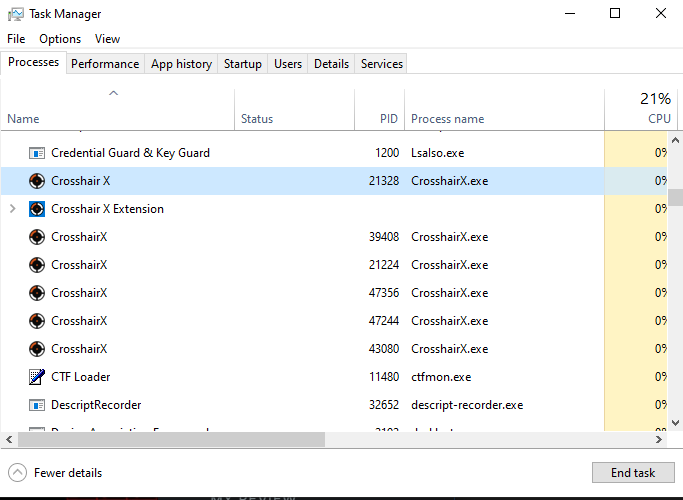This screenshot has height=500, width=683.
Task: Click the Crosshair X Extension process icon
Action: [37, 209]
